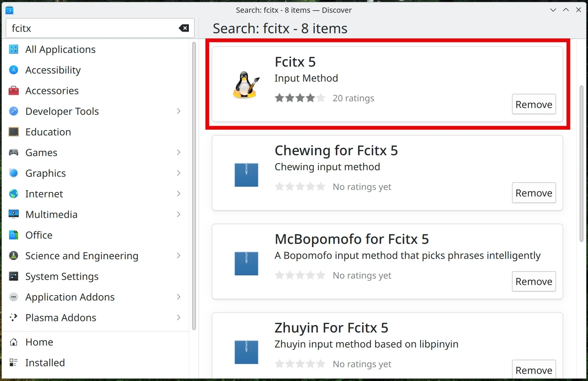Click Chewing for Fcitx 5 package icon
588x381 pixels.
(246, 175)
